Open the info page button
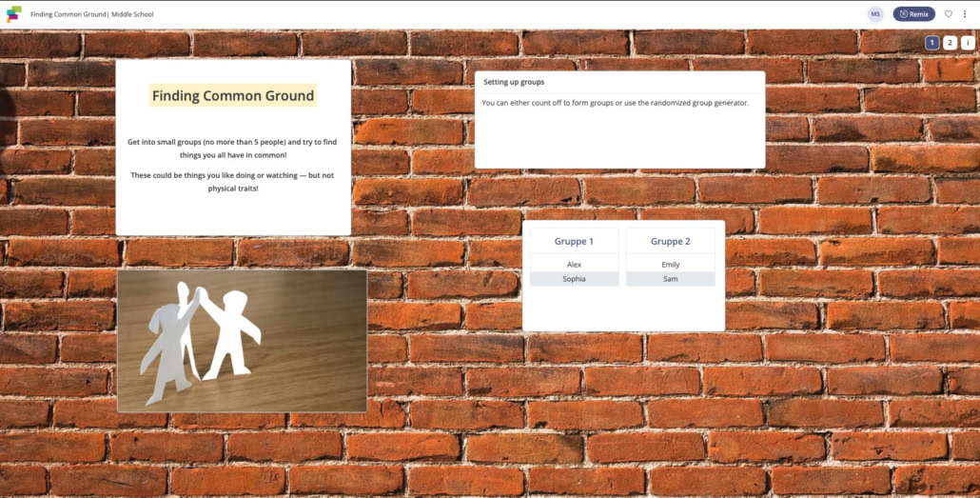Viewport: 980px width, 498px height. [967, 43]
